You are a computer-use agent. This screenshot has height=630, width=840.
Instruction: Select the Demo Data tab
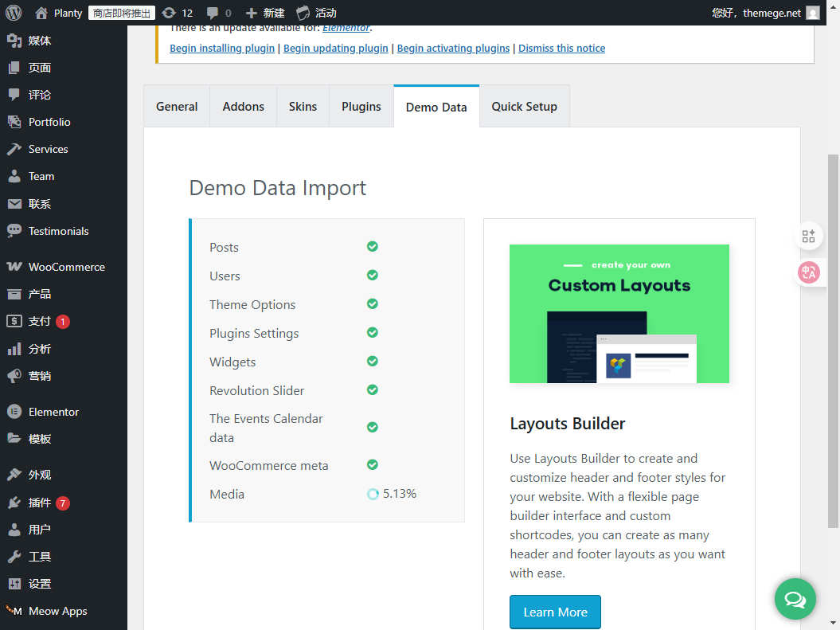tap(436, 107)
